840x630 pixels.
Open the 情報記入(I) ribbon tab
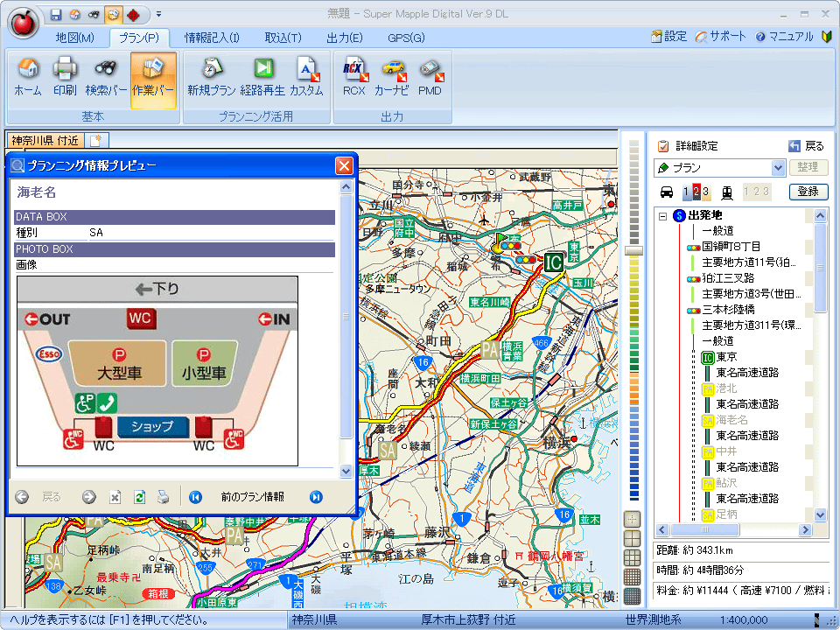212,38
